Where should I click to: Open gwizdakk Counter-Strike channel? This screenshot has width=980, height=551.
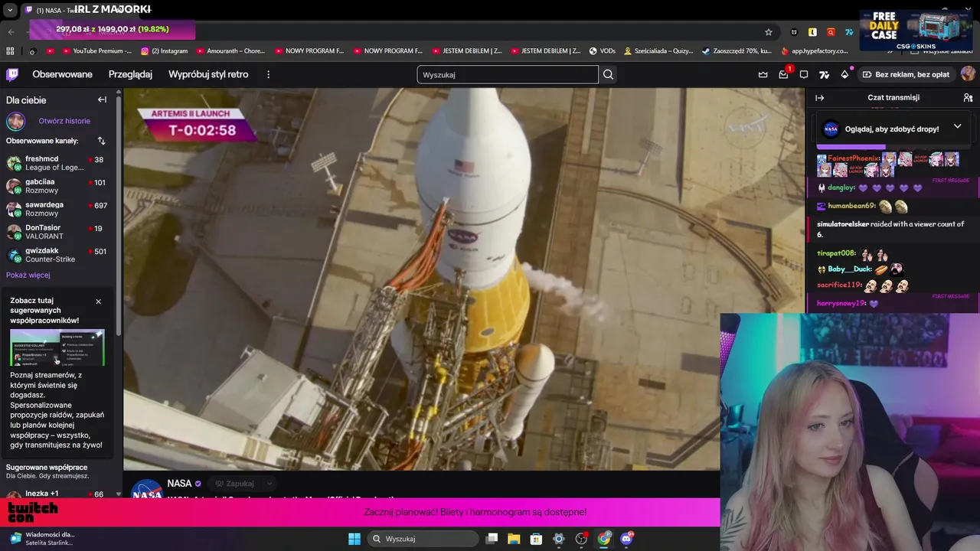59,255
